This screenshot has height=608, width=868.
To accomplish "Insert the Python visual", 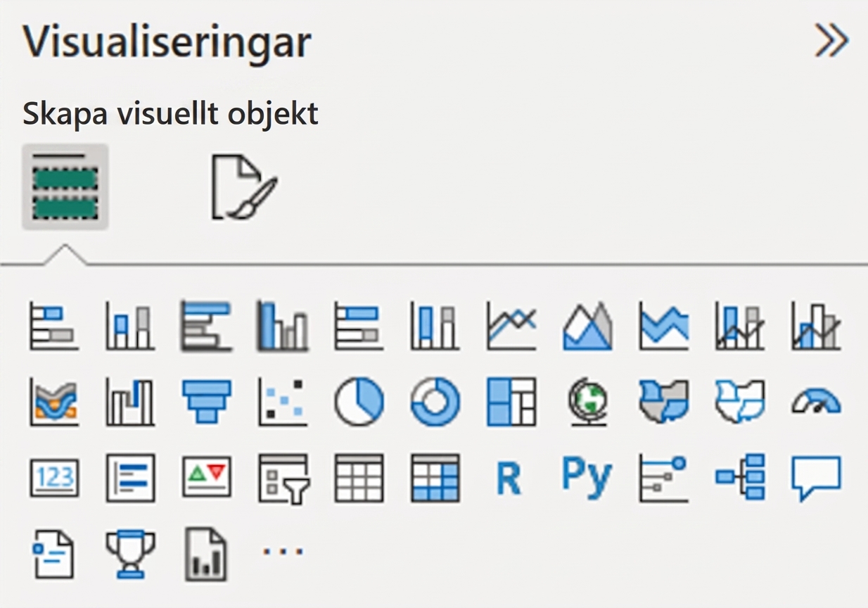I will (587, 478).
